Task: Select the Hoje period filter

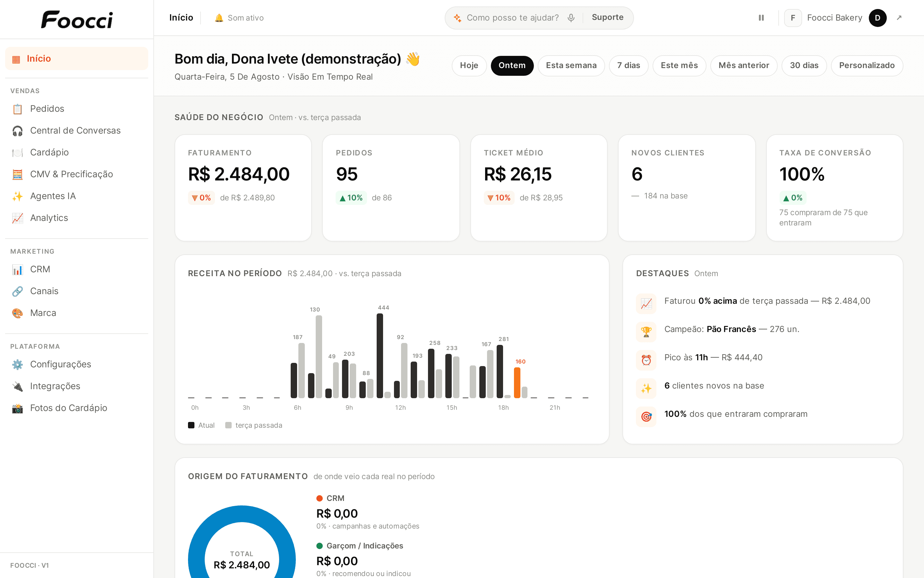Action: pos(469,66)
